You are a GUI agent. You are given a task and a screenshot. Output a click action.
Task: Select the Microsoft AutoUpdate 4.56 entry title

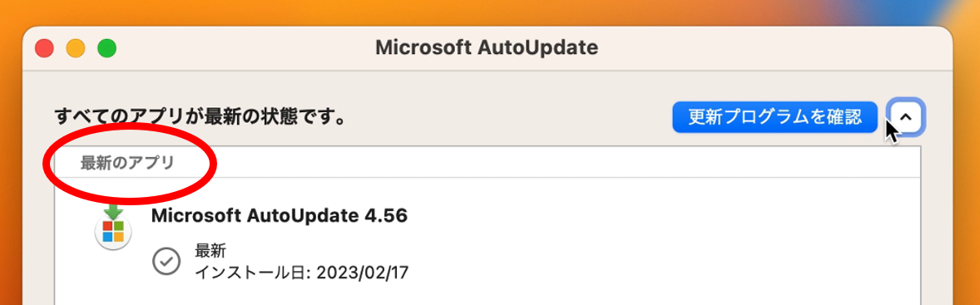click(280, 216)
